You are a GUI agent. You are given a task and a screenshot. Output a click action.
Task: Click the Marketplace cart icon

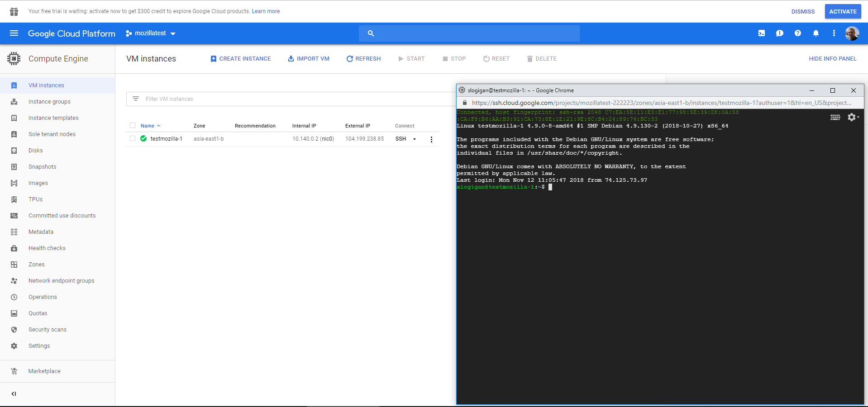click(14, 371)
